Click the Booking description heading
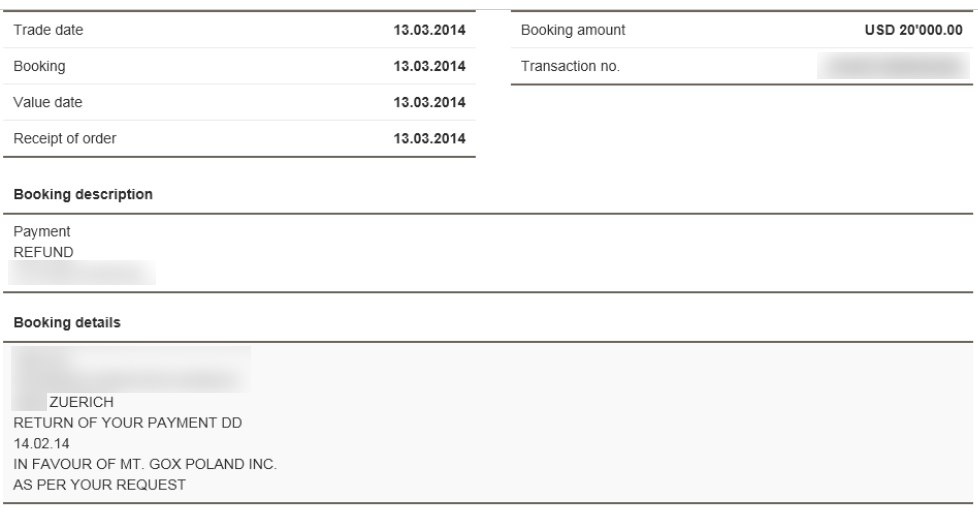Screen dimensions: 978x512 [83, 195]
